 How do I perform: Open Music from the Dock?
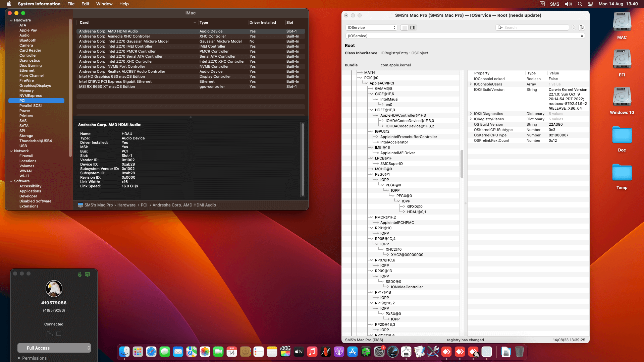point(312,352)
